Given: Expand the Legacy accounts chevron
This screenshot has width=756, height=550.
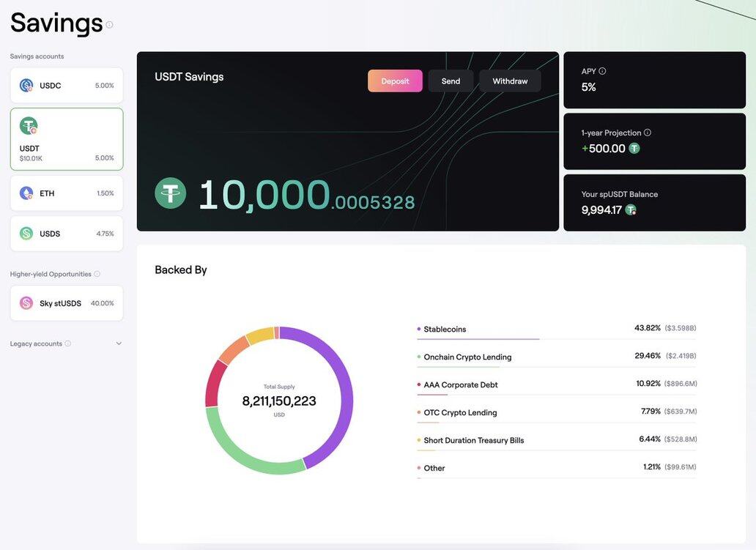Looking at the screenshot, I should (119, 343).
